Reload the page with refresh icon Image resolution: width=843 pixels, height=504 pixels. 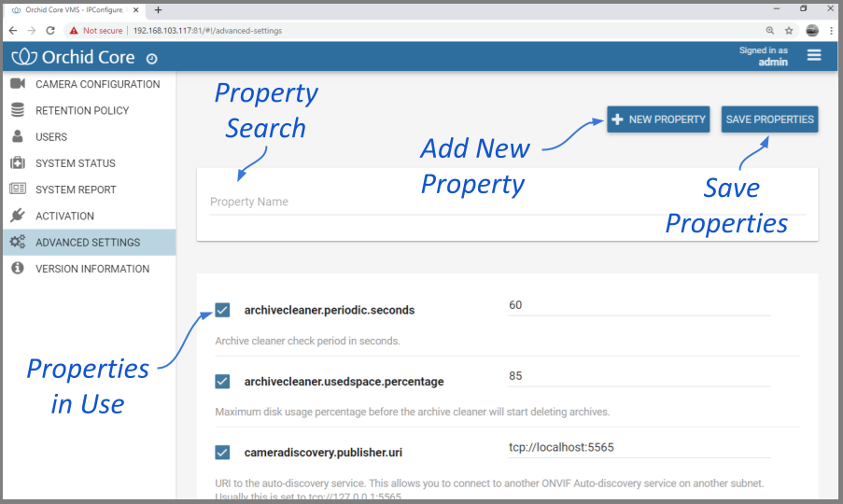[50, 31]
